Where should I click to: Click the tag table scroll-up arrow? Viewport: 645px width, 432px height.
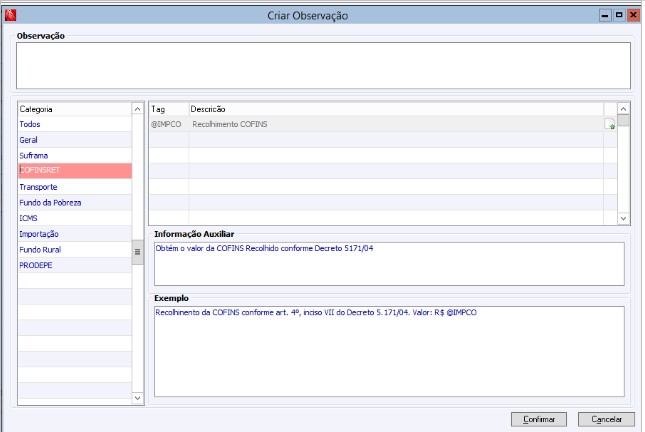(x=624, y=109)
